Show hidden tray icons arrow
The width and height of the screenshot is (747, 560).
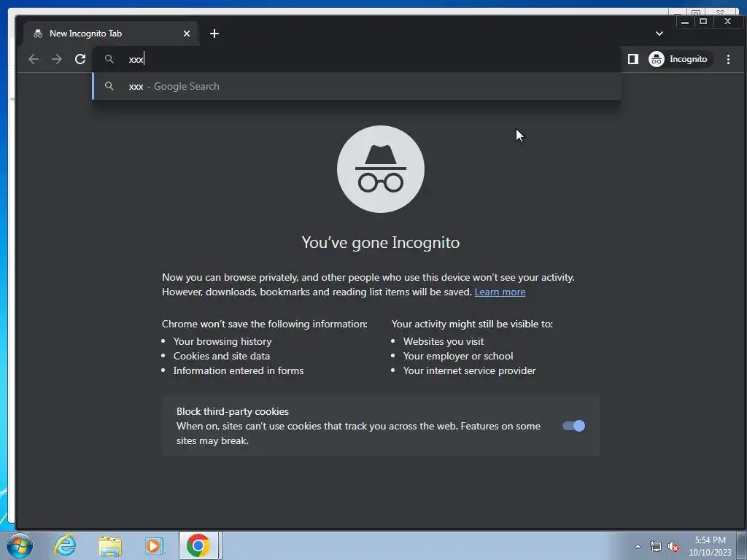click(x=638, y=546)
